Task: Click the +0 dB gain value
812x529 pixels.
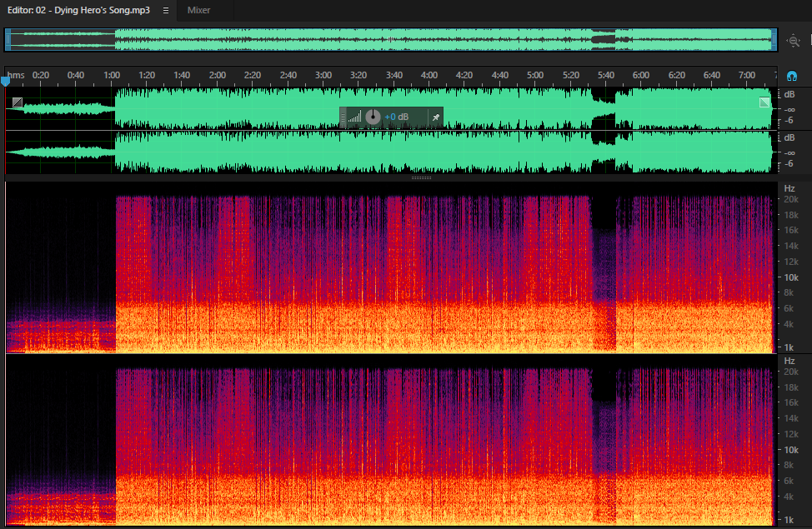Action: click(x=396, y=117)
